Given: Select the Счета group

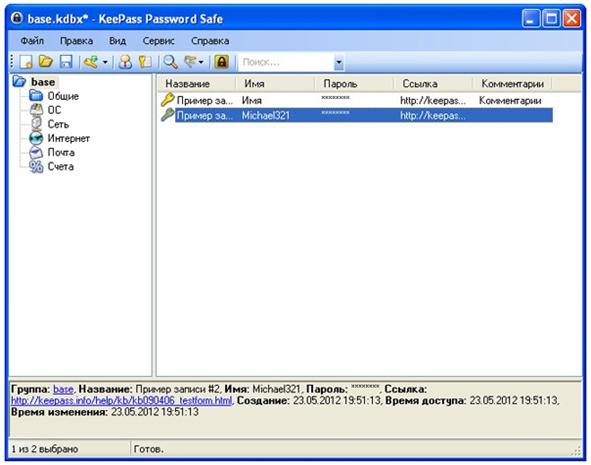Looking at the screenshot, I should point(60,167).
